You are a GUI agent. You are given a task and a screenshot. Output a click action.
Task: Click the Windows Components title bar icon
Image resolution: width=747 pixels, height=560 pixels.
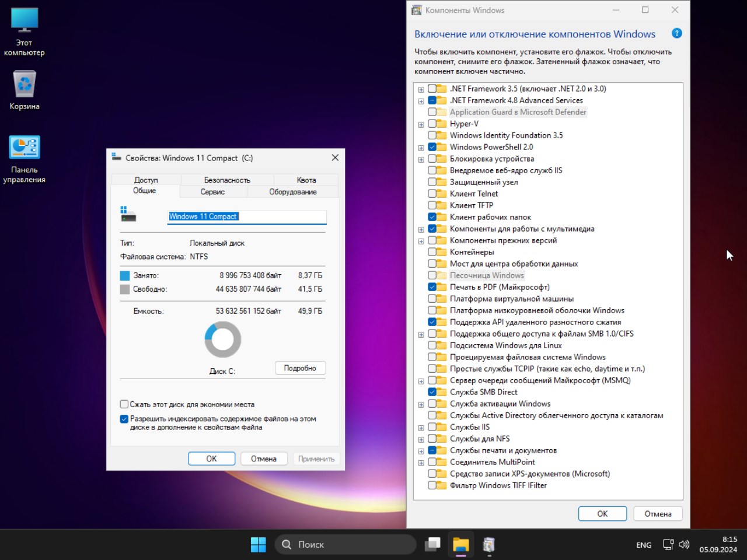click(417, 10)
